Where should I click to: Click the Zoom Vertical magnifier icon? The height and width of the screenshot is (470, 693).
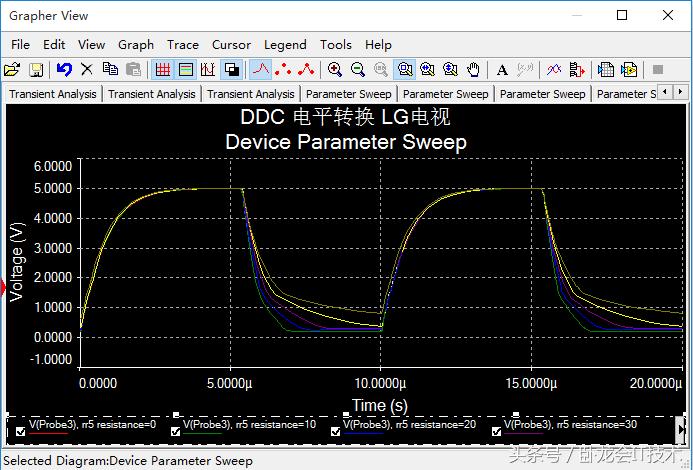click(x=450, y=69)
